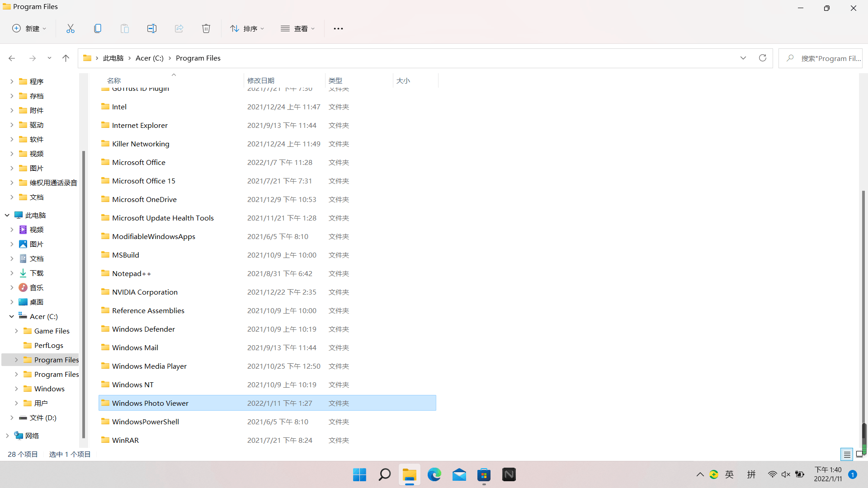
Task: Open the 查看 view dropdown
Action: point(297,28)
